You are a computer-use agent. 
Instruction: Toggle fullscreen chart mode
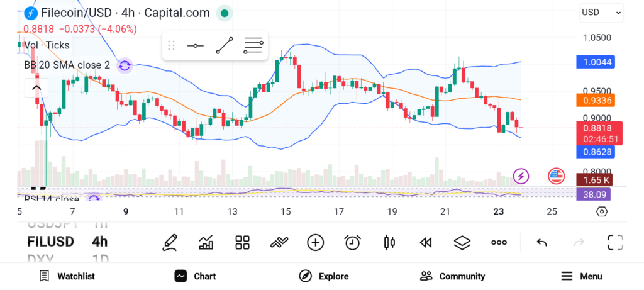(615, 242)
